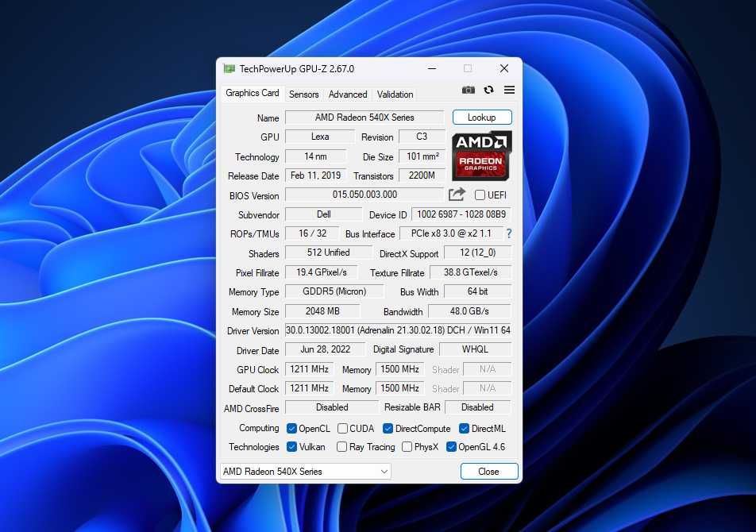Toggle the DirectML checkbox

(x=464, y=429)
